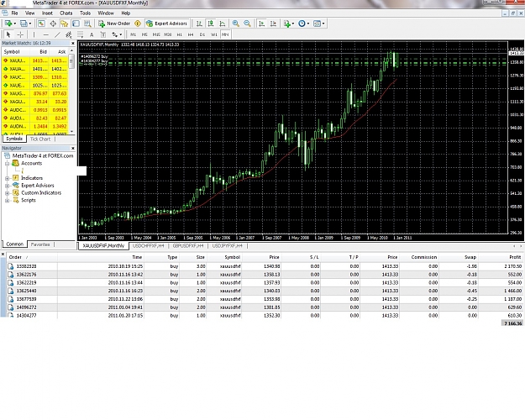Open the Profiles dropdown arrow
Viewport: 525px width, 420px height.
(x=30, y=24)
